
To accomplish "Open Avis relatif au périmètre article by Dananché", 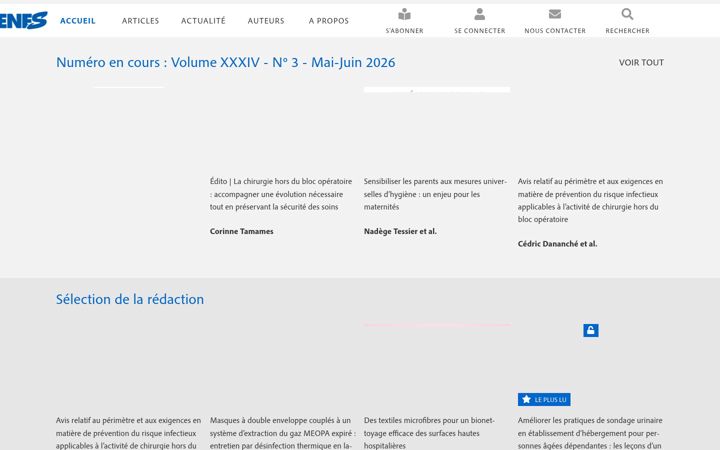I will pyautogui.click(x=591, y=200).
